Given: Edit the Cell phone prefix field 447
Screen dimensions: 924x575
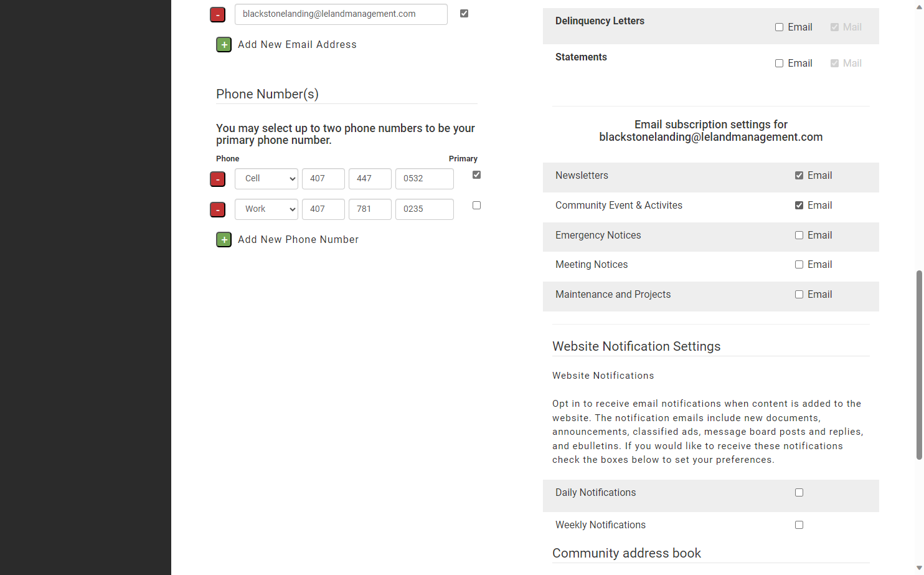Looking at the screenshot, I should [x=370, y=179].
